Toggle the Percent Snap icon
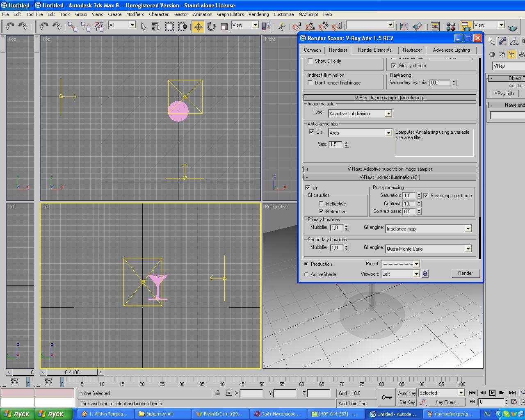Image resolution: width=525 pixels, height=420 pixels. pyautogui.click(x=324, y=27)
